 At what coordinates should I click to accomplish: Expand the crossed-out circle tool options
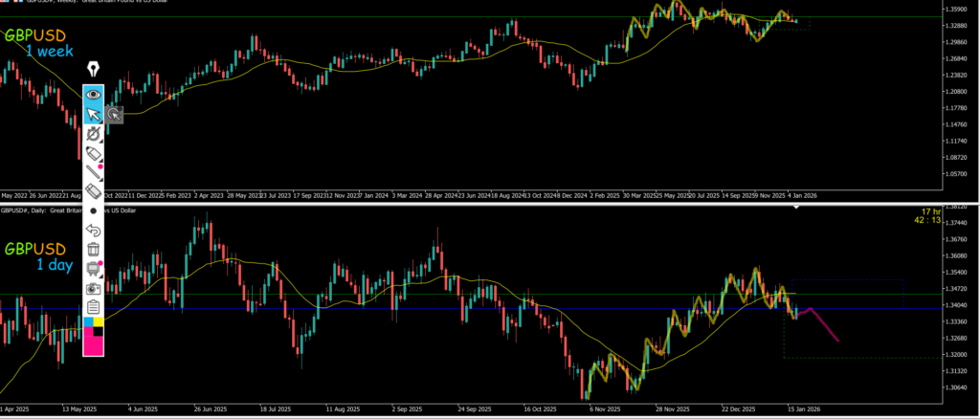coord(93,135)
